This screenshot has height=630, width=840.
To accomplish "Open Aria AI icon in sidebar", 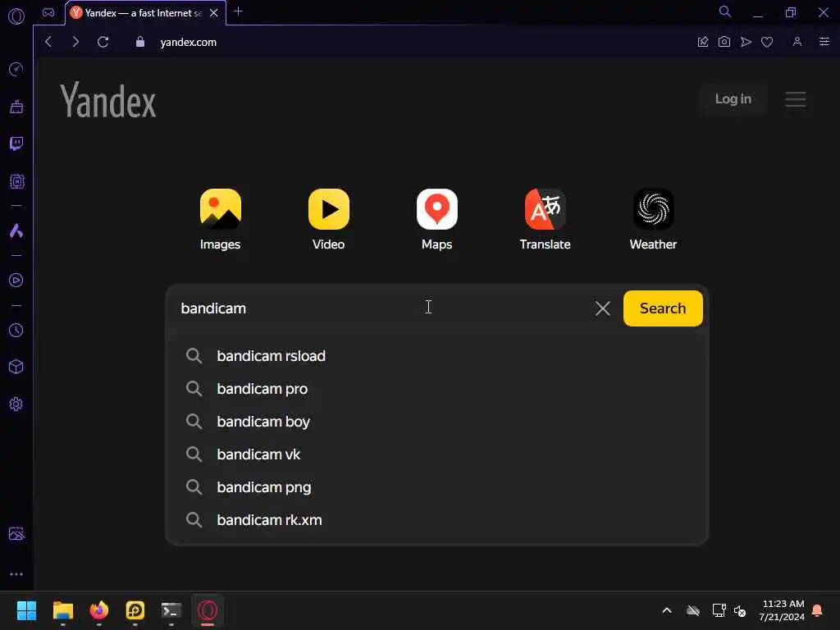I will pos(16,231).
